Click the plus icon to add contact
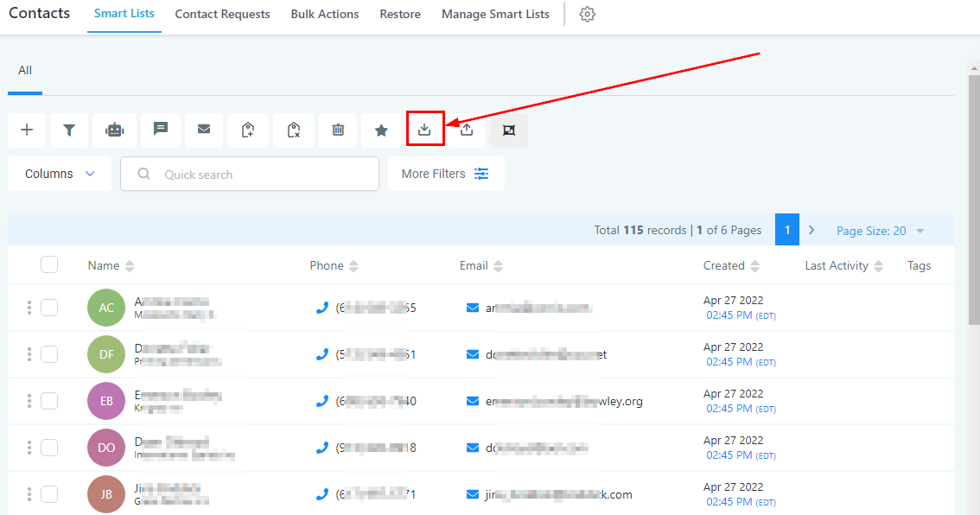The height and width of the screenshot is (515, 980). (27, 130)
